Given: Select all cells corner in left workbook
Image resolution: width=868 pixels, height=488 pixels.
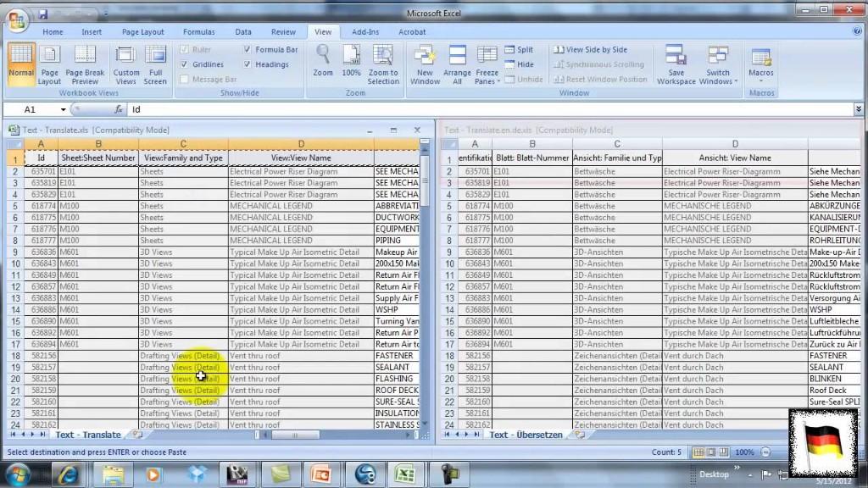Looking at the screenshot, I should click(x=15, y=144).
